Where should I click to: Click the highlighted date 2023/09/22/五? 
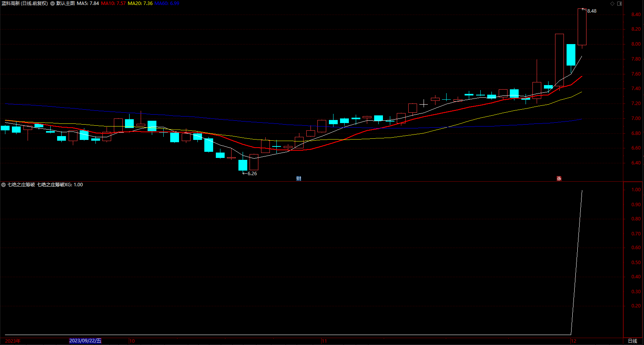click(x=85, y=341)
